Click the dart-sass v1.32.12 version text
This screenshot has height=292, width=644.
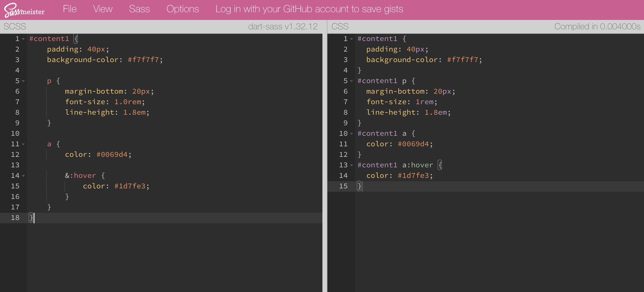pyautogui.click(x=283, y=26)
